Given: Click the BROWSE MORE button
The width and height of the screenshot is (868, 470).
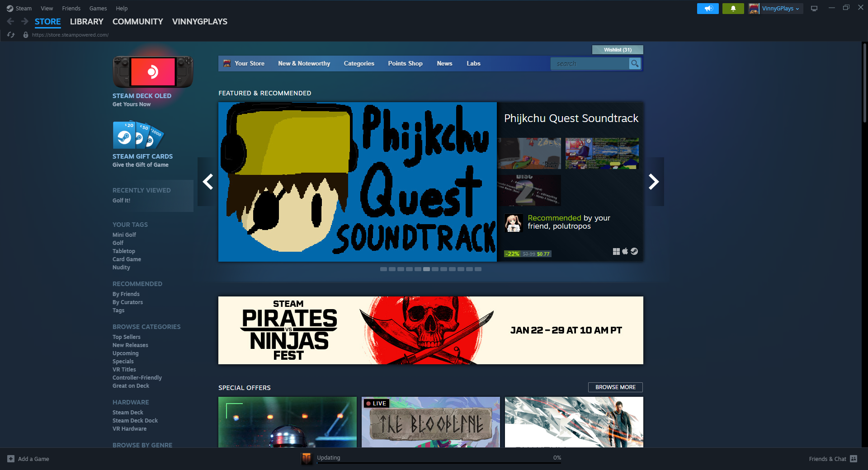Looking at the screenshot, I should click(615, 387).
